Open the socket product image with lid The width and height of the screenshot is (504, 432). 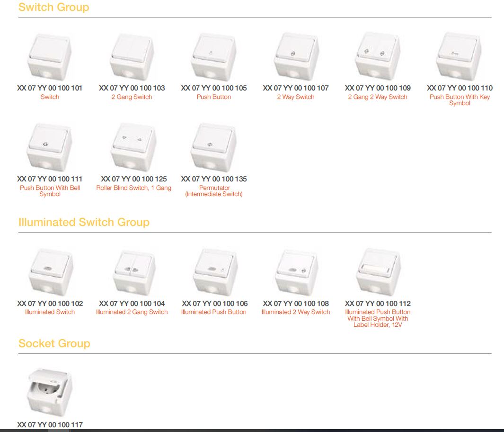point(50,393)
